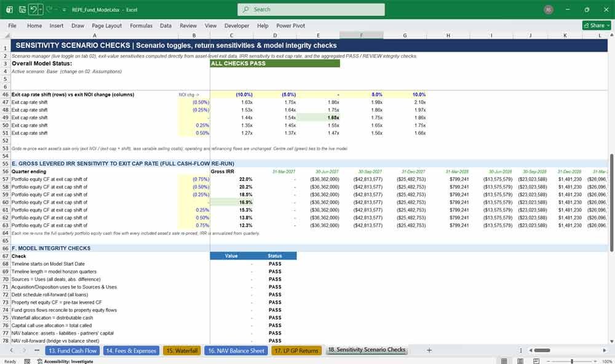Click the 100% zoom level
The height and width of the screenshot is (364, 615).
tap(607, 362)
